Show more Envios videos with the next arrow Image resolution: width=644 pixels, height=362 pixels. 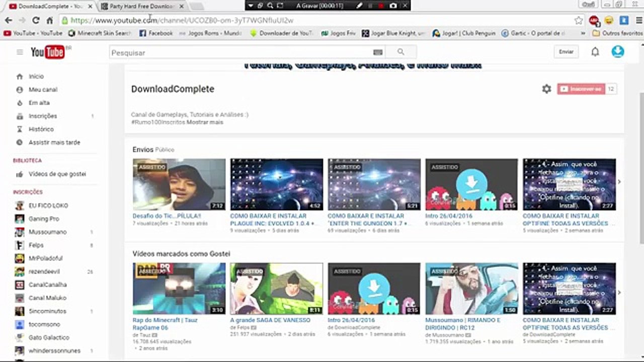tap(619, 182)
